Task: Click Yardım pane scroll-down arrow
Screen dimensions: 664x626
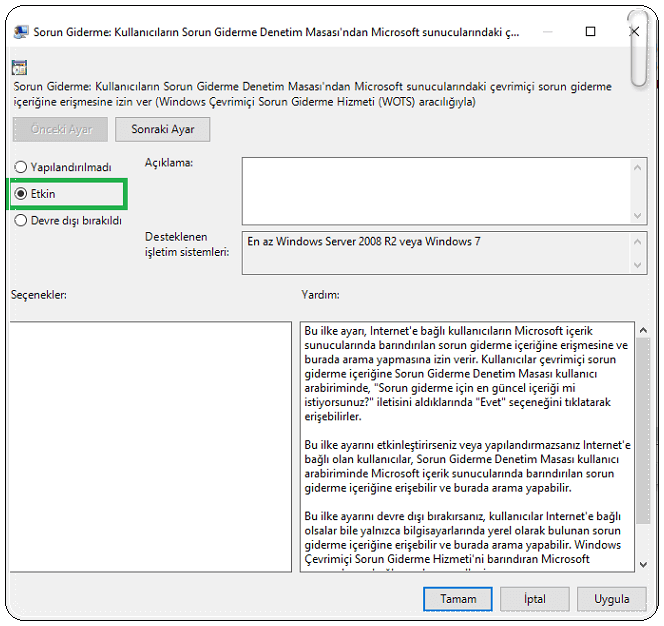Action: [643, 565]
